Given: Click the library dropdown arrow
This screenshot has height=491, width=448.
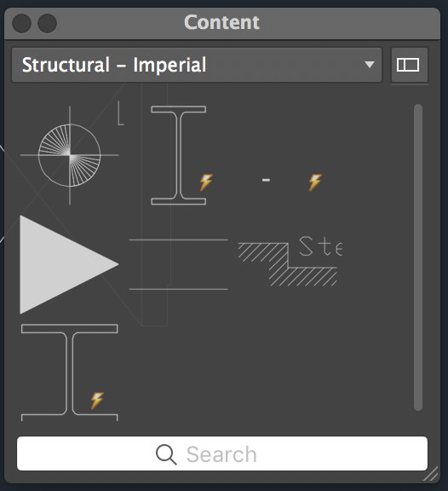Looking at the screenshot, I should [370, 65].
